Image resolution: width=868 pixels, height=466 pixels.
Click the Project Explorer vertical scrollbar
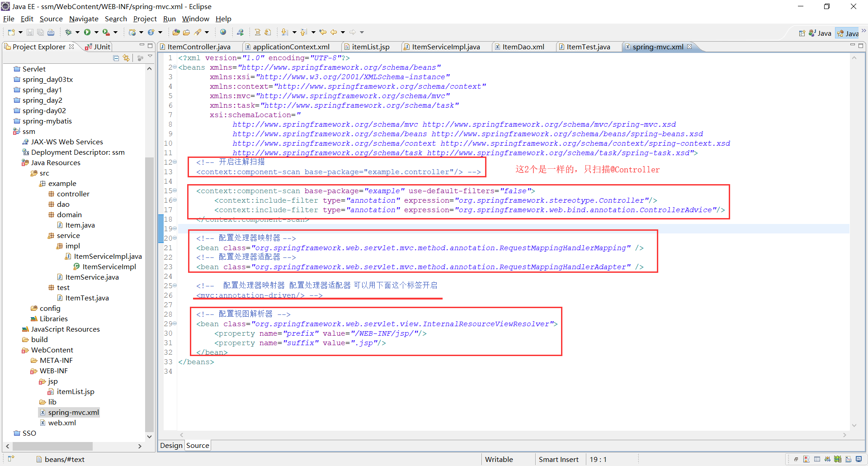pos(149,294)
